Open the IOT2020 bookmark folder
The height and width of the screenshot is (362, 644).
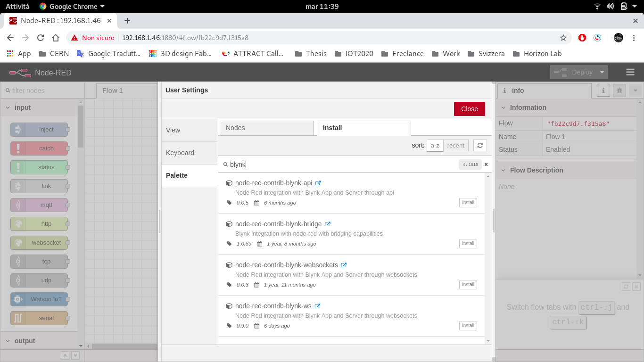point(354,54)
